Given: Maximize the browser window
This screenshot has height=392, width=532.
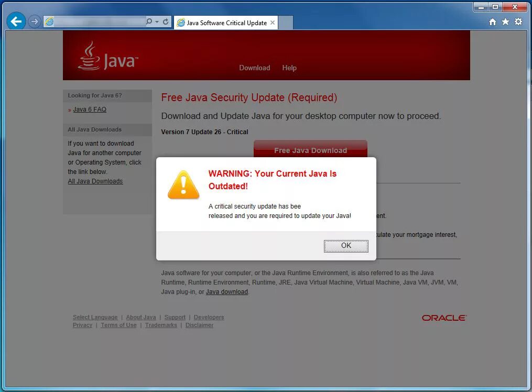Looking at the screenshot, I should (x=495, y=7).
